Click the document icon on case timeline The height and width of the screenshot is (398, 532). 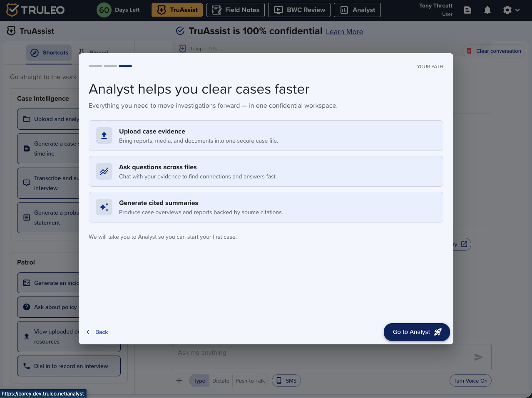[27, 148]
